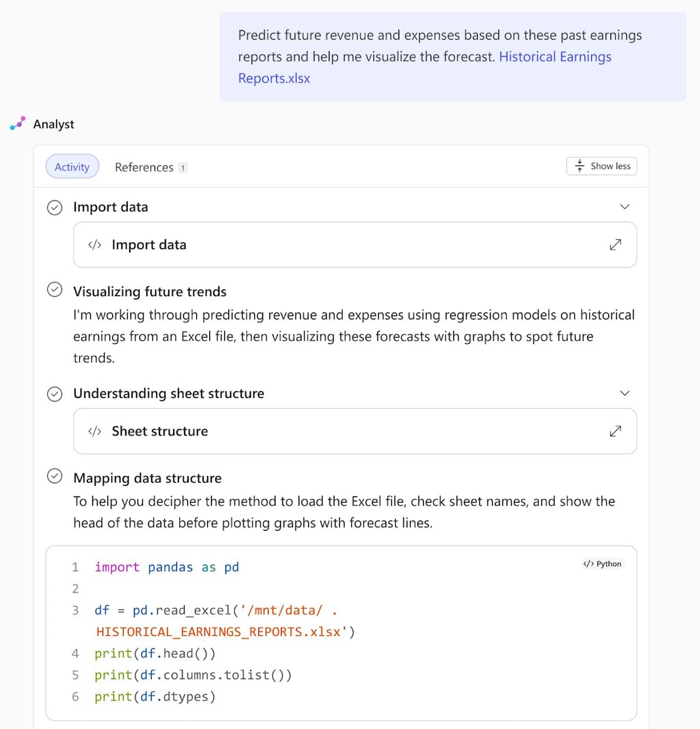Click the Show less button
700x729 pixels.
pos(602,165)
